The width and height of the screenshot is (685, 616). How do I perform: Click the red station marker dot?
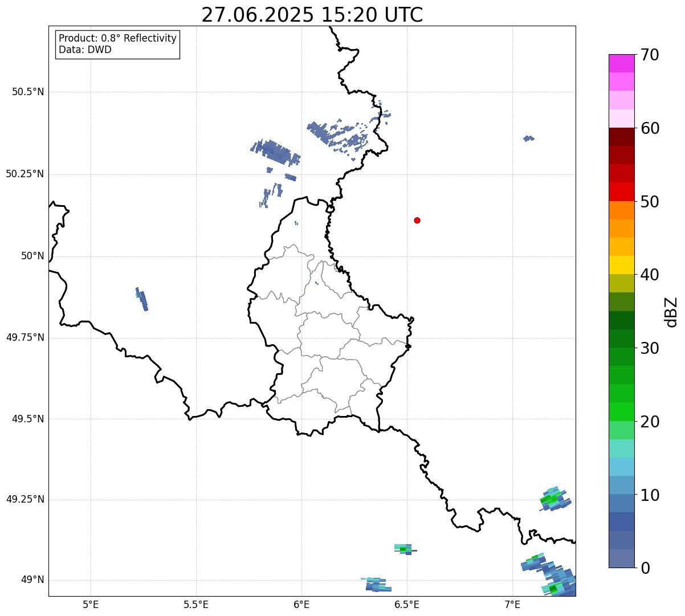tap(417, 220)
